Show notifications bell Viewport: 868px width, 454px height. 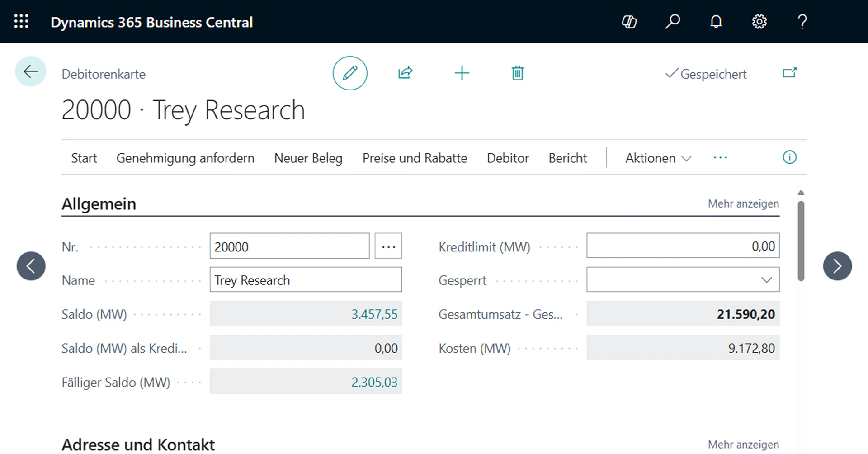tap(716, 21)
